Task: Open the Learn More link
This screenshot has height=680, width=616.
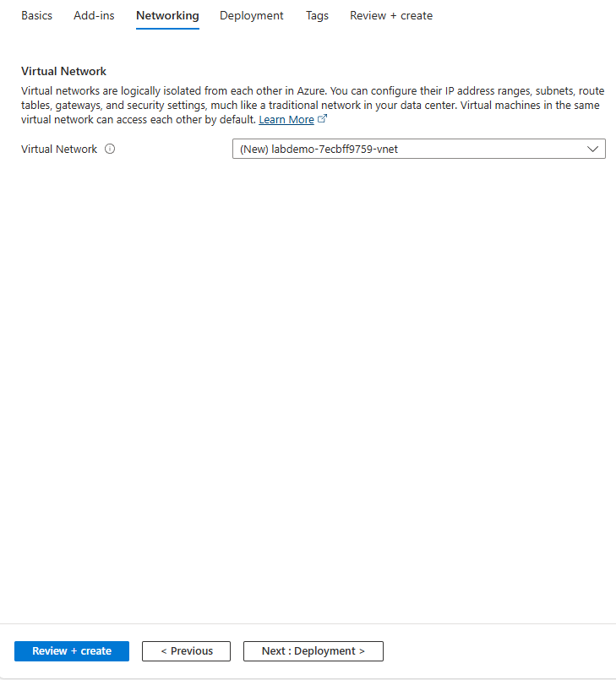Action: tap(286, 120)
